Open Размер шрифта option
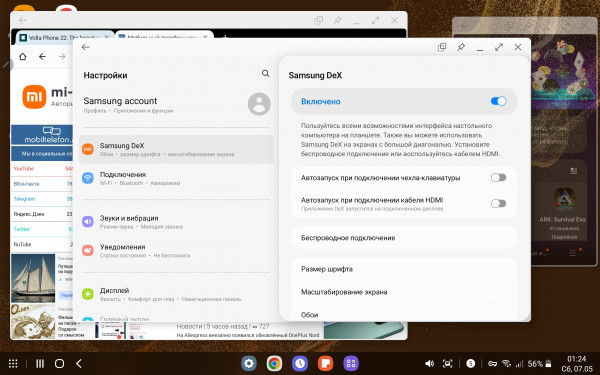The height and width of the screenshot is (375, 600). tap(404, 269)
